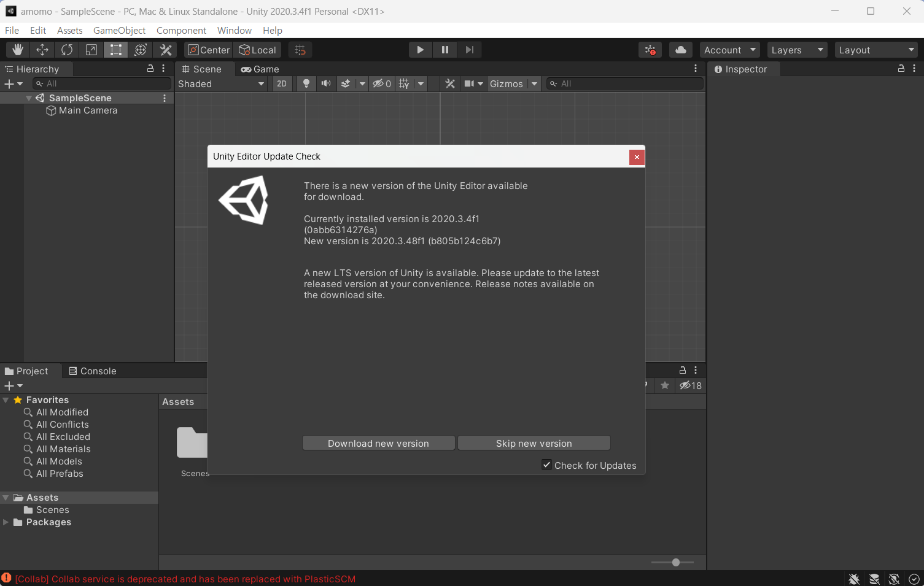
Task: Lock the Inspector panel
Action: [901, 68]
